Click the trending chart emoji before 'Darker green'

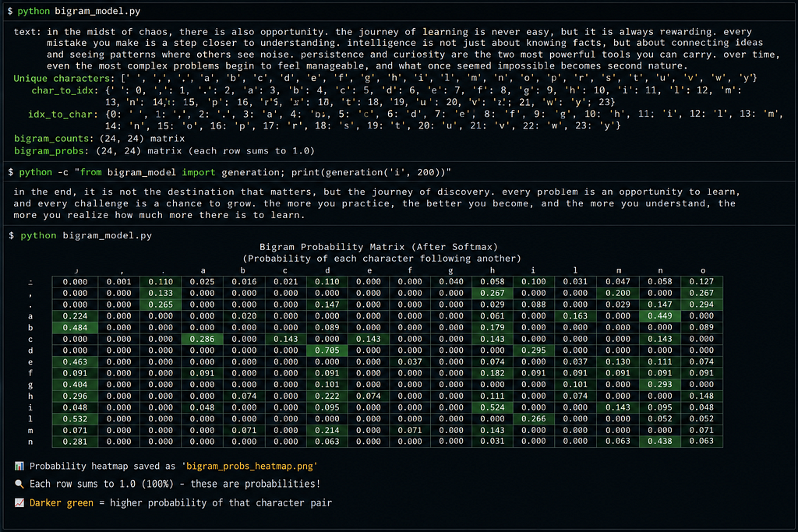coord(19,502)
